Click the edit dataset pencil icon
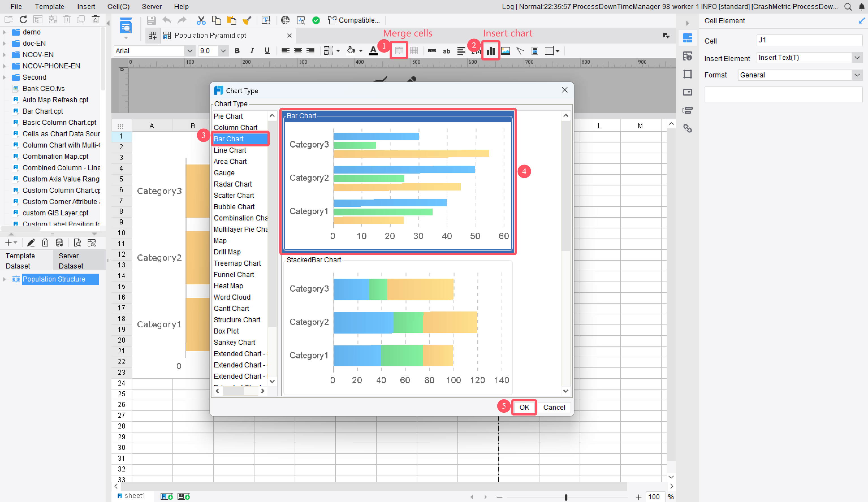Viewport: 868px width, 502px height. 31,243
